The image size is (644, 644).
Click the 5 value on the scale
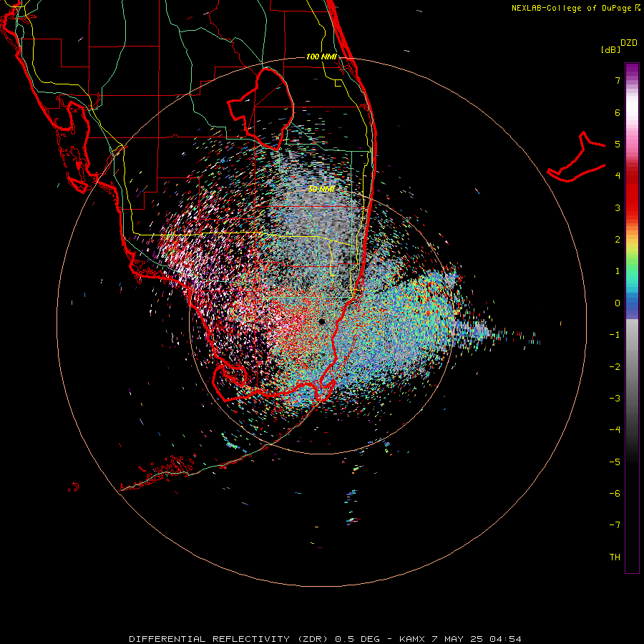[x=618, y=144]
